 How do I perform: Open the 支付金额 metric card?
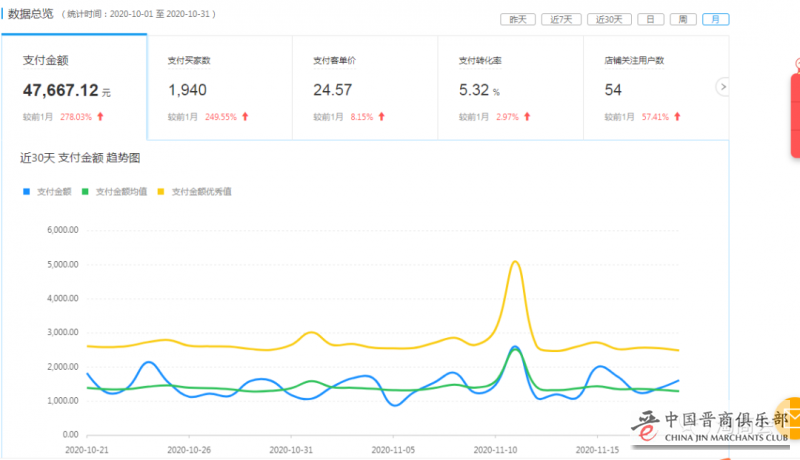[74, 88]
